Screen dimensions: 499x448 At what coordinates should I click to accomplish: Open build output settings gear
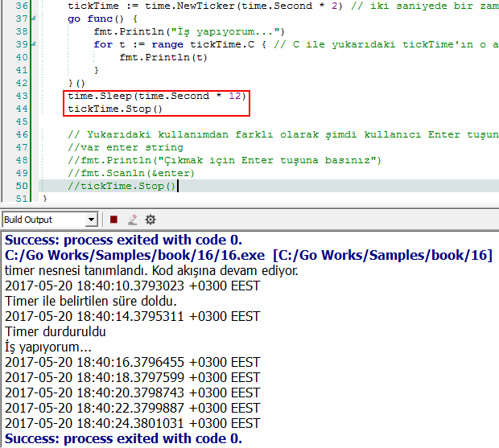151,220
